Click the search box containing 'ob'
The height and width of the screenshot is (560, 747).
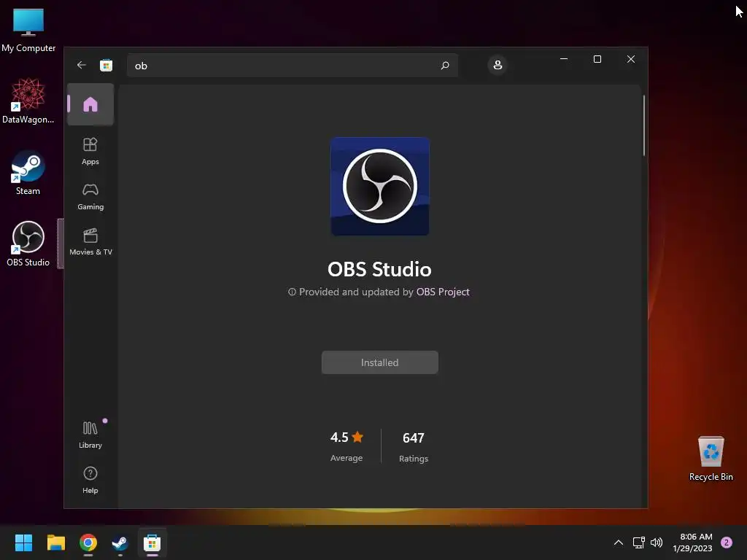292,65
